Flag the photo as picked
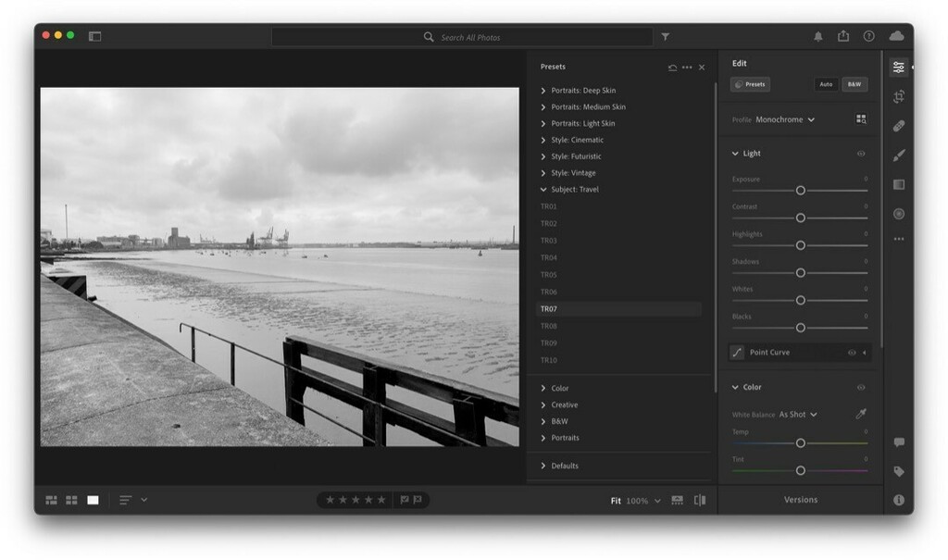Screen dimensions: 948x560 click(x=405, y=500)
